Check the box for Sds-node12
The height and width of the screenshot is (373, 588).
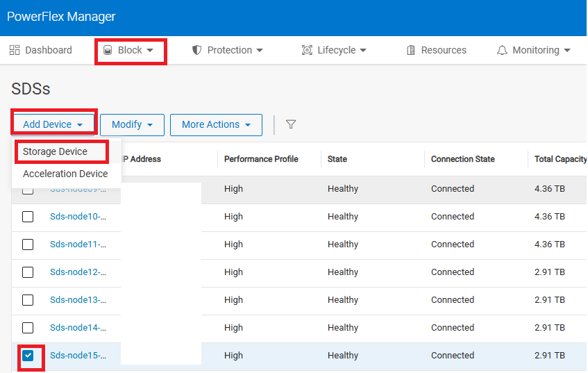[28, 272]
